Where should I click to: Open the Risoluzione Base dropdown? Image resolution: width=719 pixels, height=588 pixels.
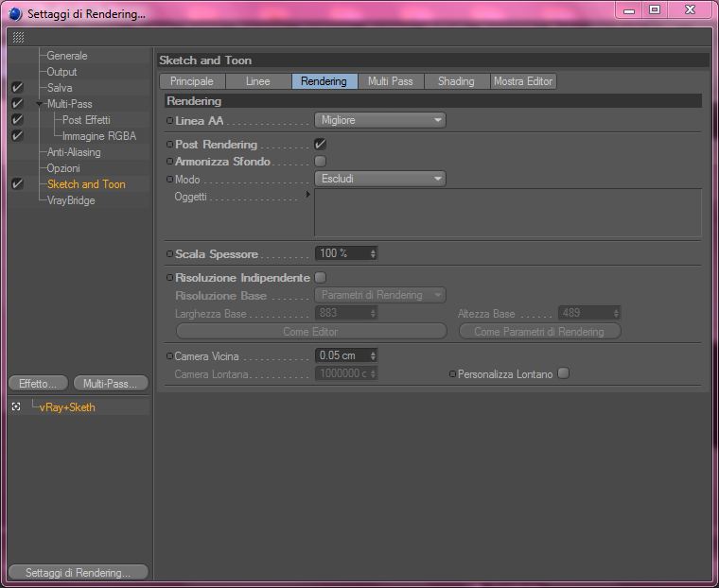(380, 295)
